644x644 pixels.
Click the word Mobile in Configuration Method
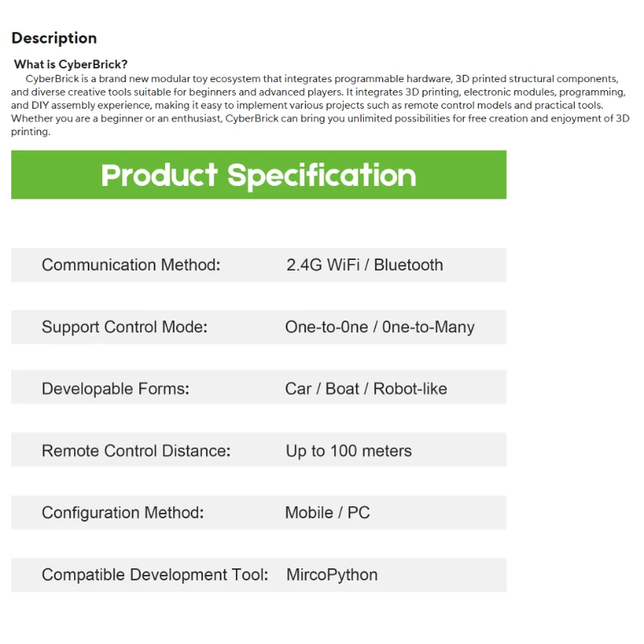(309, 513)
